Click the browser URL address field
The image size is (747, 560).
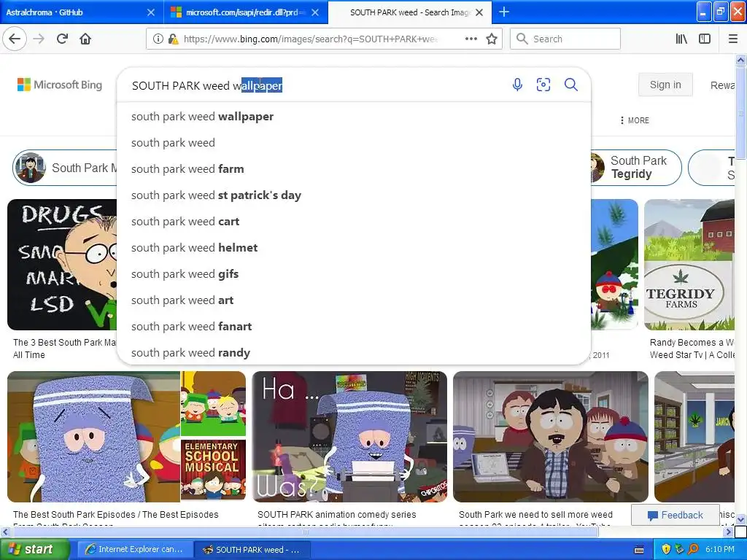click(x=309, y=39)
